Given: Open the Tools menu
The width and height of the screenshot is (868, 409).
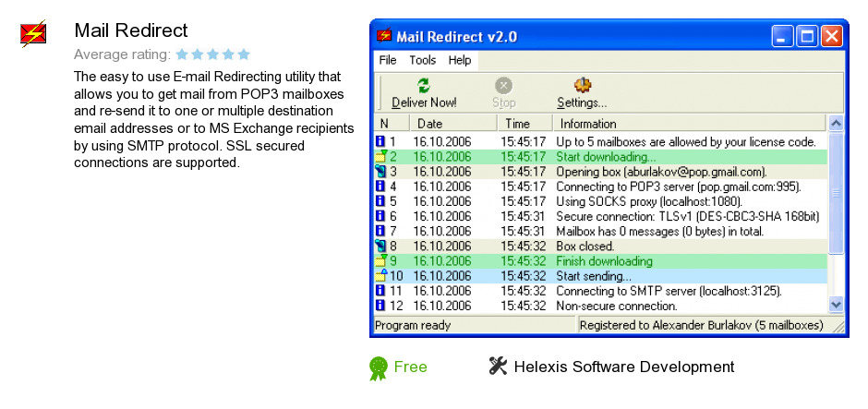Looking at the screenshot, I should pos(422,60).
